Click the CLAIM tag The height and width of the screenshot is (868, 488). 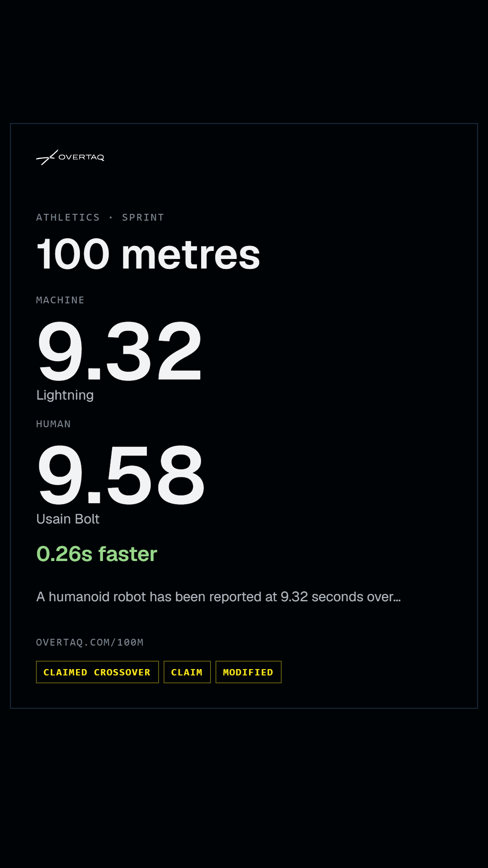point(187,672)
